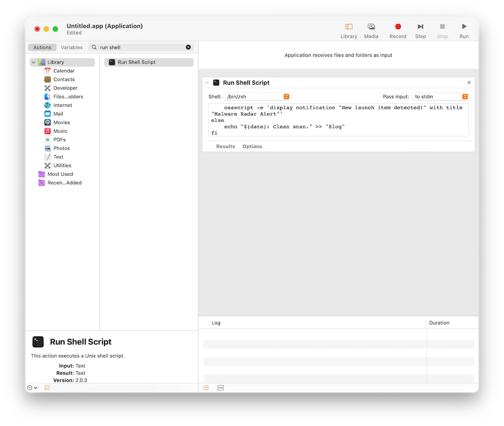Click the search magnifier icon
The height and width of the screenshot is (426, 504).
tap(94, 47)
